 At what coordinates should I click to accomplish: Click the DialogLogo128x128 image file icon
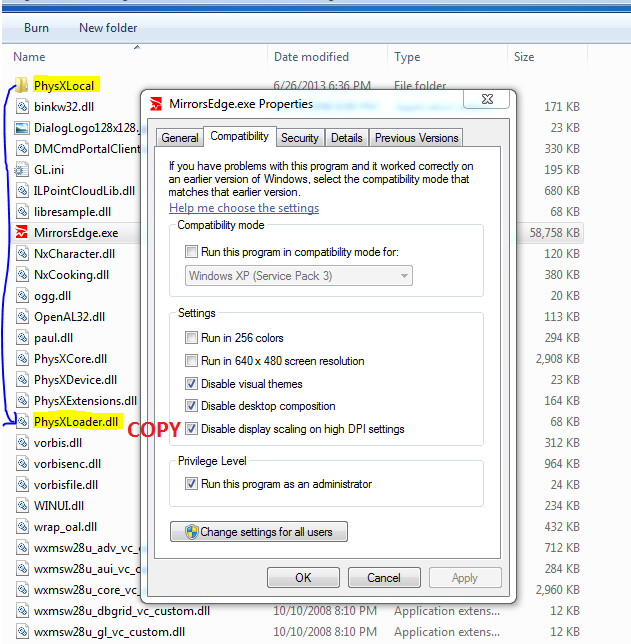pos(22,127)
